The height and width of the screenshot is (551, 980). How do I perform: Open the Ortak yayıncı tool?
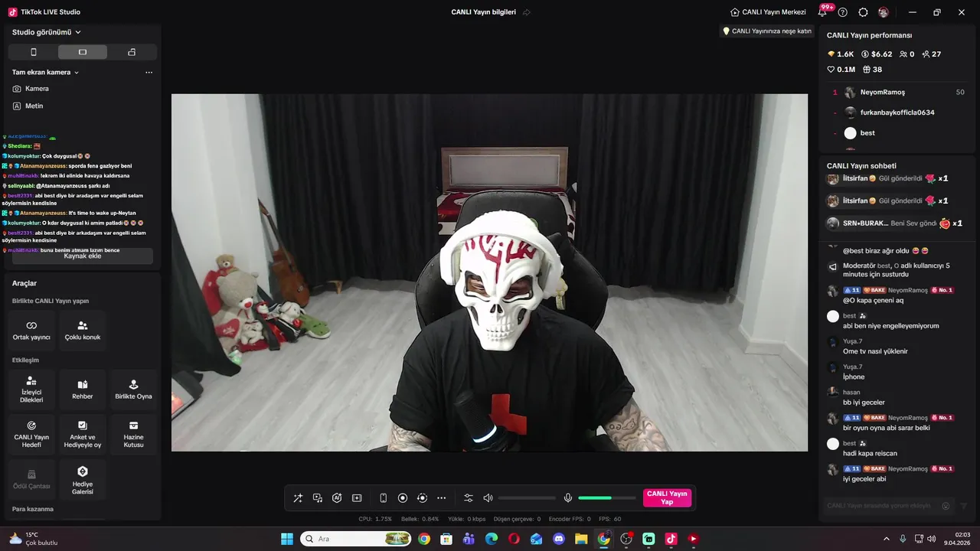point(31,331)
